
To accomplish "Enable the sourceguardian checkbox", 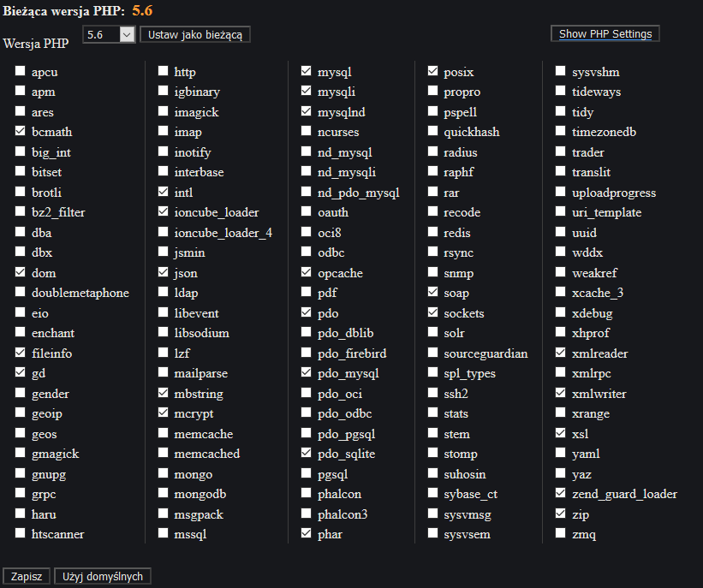I will (x=433, y=353).
